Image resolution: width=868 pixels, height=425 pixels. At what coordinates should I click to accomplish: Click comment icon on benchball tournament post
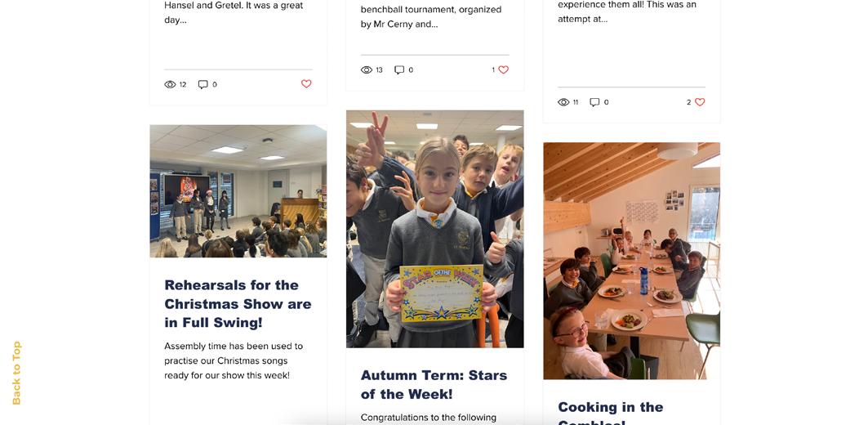coord(399,69)
